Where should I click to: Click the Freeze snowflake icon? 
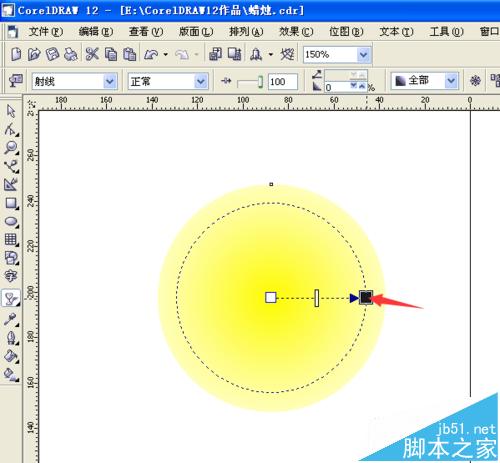(x=475, y=81)
